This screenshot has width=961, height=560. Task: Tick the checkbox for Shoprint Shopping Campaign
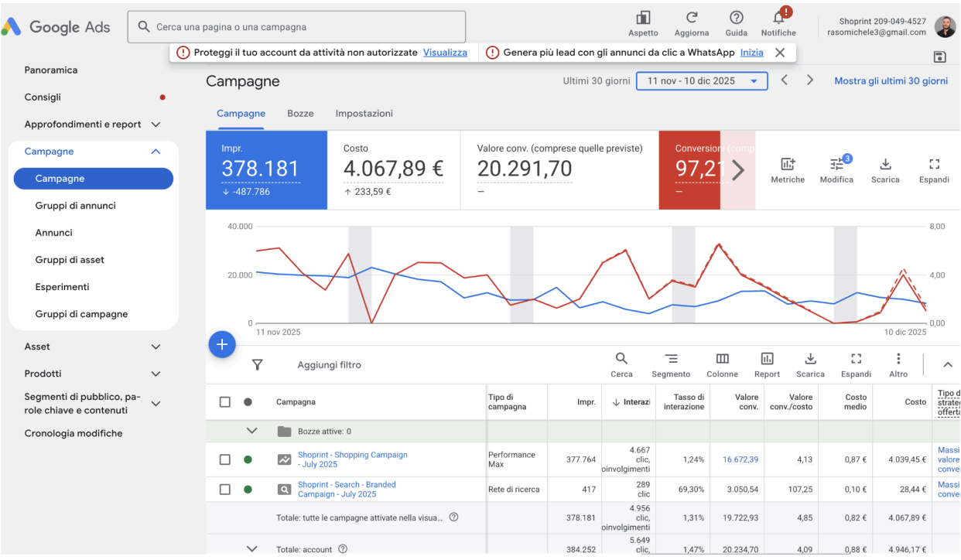(x=224, y=459)
